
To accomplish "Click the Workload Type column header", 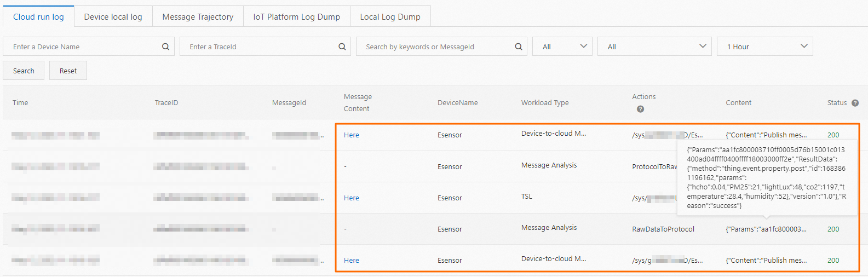I will click(545, 102).
